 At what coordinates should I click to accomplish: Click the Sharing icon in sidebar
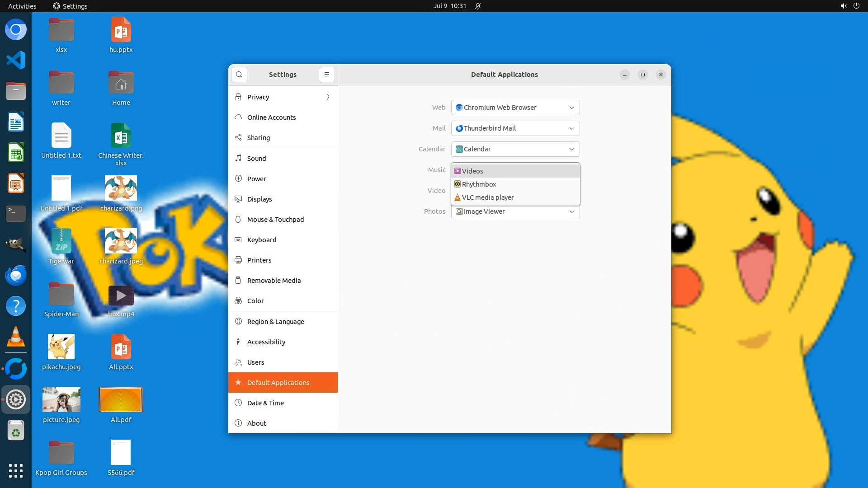coord(238,137)
